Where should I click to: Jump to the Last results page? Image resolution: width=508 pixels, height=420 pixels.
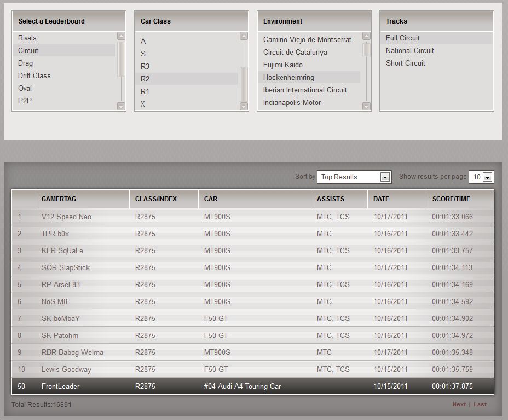[x=480, y=404]
